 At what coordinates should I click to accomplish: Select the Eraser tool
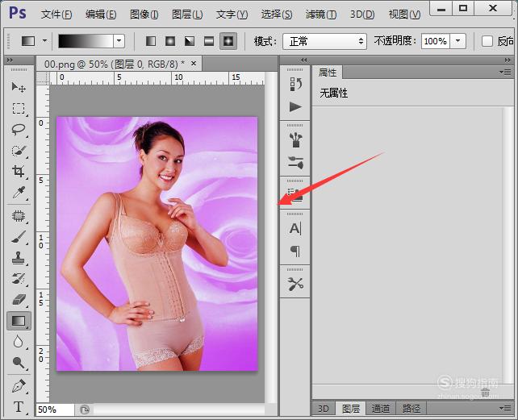(19, 299)
